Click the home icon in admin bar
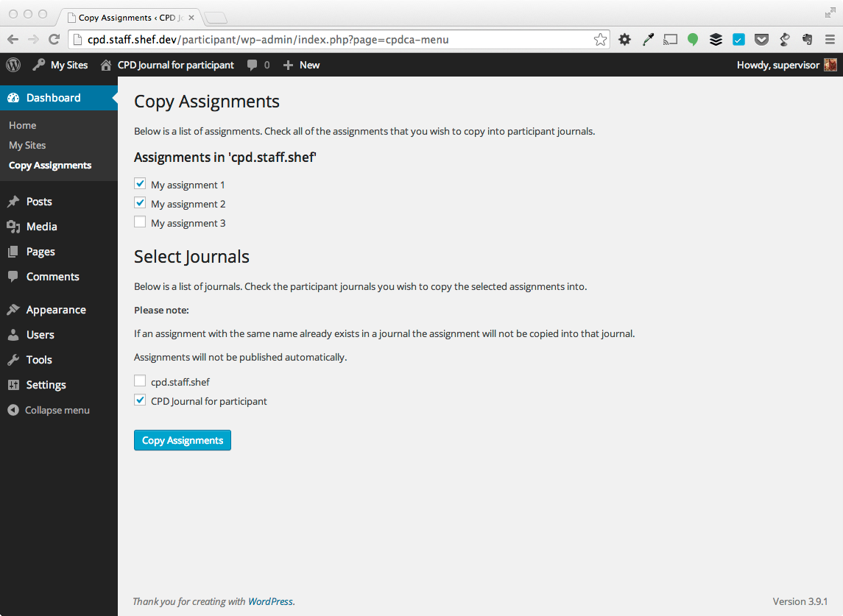Screen dimensions: 843x616 pos(106,65)
